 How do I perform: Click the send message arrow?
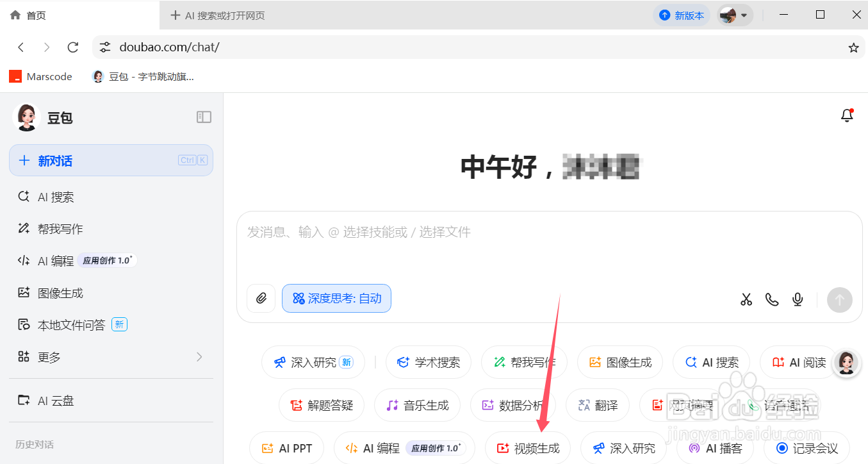point(840,299)
